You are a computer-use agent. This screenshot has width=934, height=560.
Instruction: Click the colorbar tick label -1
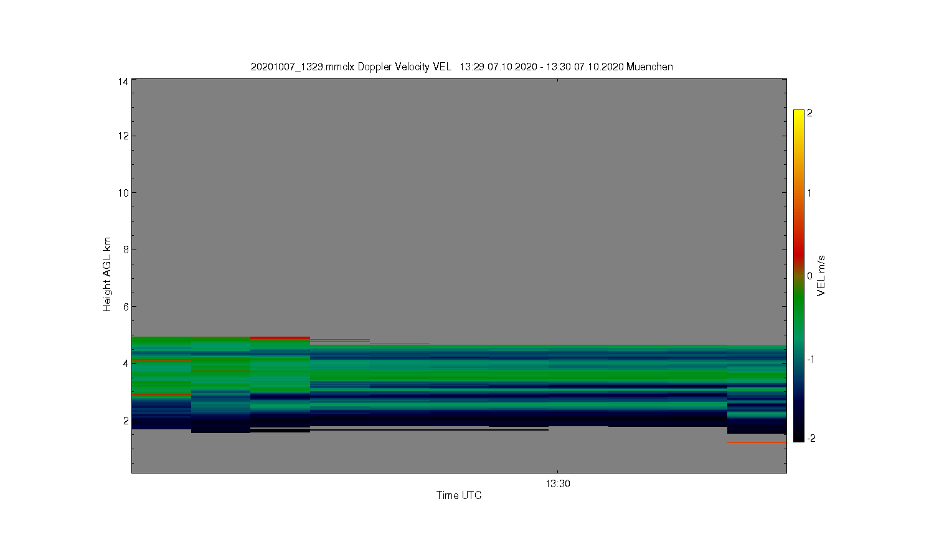point(811,360)
